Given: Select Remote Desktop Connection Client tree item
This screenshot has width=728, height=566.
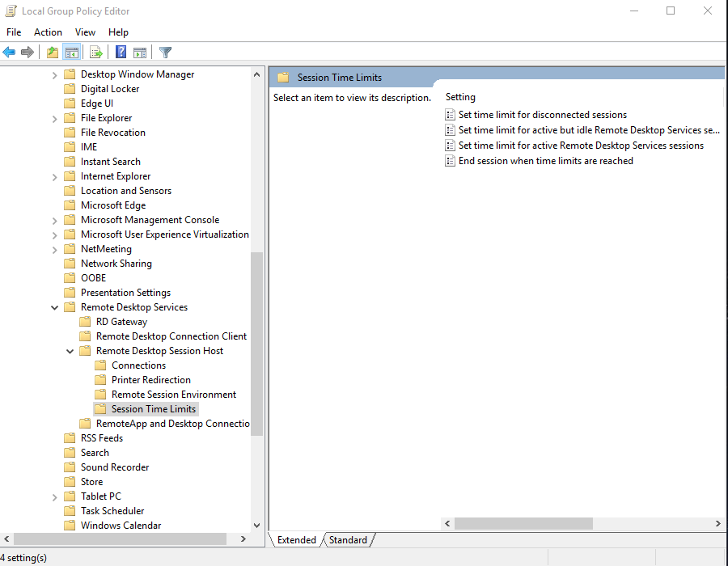Looking at the screenshot, I should pos(171,336).
